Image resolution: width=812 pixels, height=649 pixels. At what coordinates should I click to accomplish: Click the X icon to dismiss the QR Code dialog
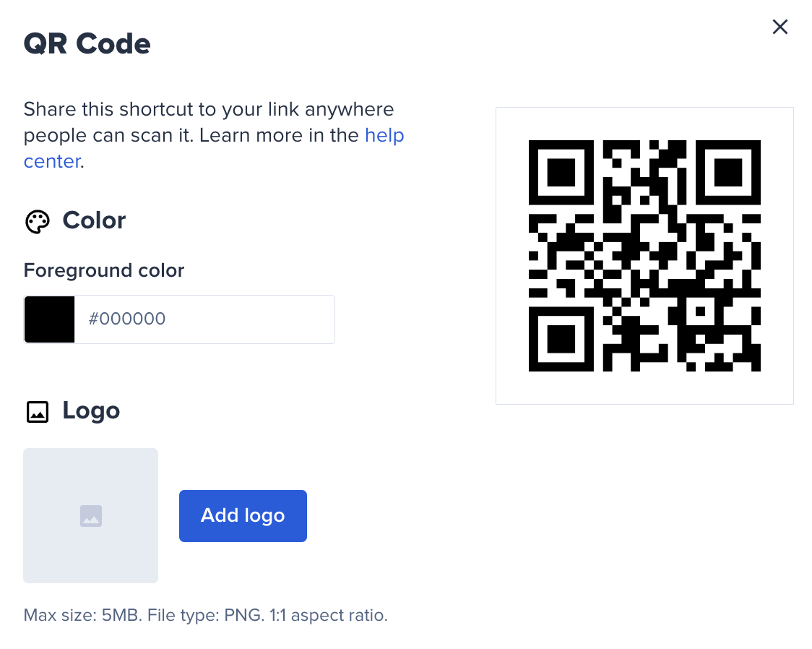[779, 27]
